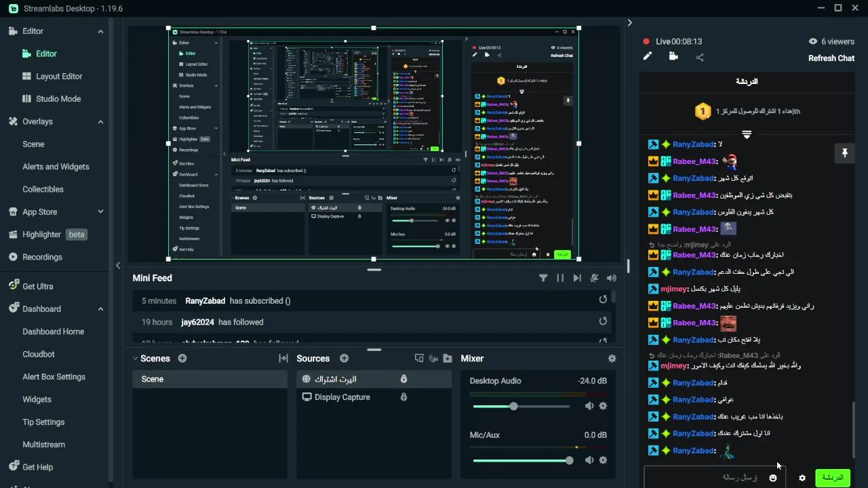Collapse the Editor section in sidebar

[x=100, y=31]
